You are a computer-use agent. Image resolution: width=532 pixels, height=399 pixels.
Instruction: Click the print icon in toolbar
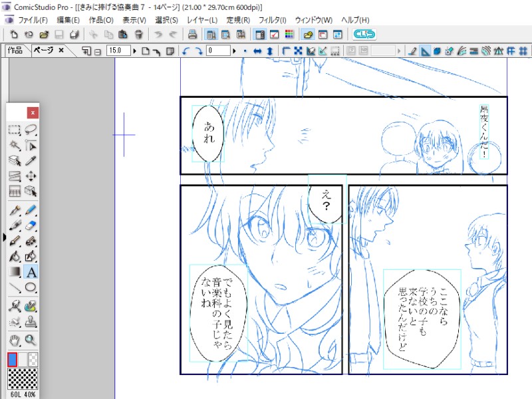(x=192, y=35)
